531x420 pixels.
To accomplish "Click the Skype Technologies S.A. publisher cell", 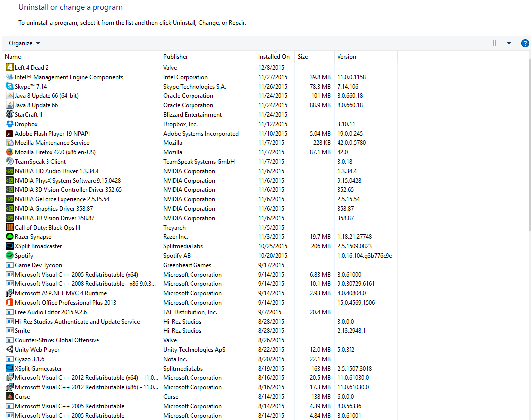I will [194, 86].
